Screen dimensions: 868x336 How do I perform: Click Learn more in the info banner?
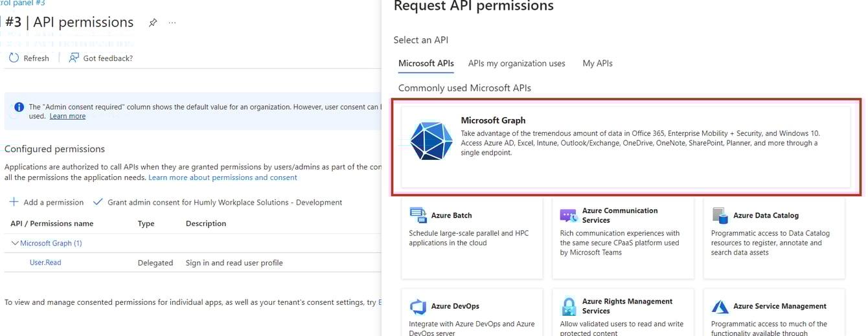[x=67, y=117]
